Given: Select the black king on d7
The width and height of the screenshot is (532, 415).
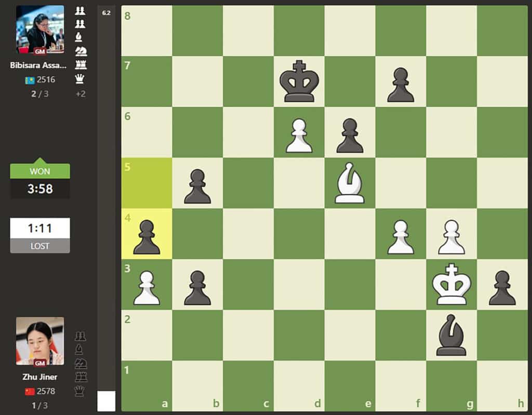Looking at the screenshot, I should tap(299, 82).
